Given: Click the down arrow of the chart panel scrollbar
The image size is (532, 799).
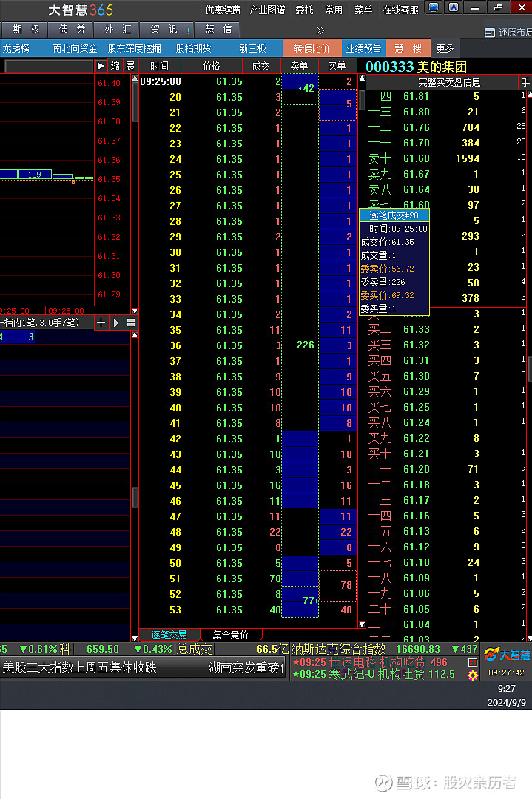Looking at the screenshot, I should click(135, 310).
